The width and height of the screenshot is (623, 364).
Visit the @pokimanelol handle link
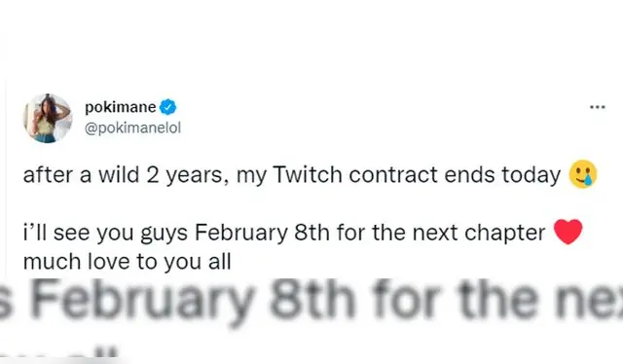point(132,127)
